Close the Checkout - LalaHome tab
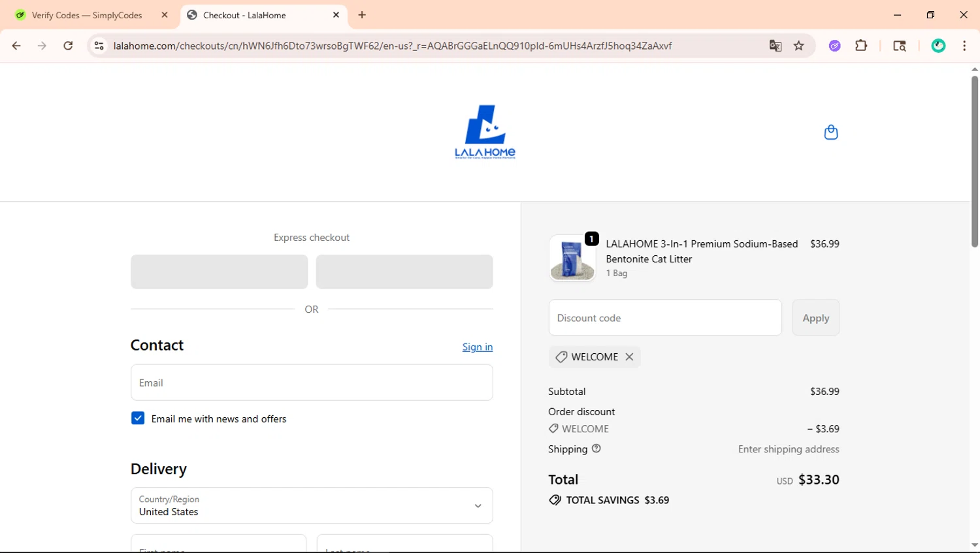Viewport: 980px width, 553px height. coord(336,15)
